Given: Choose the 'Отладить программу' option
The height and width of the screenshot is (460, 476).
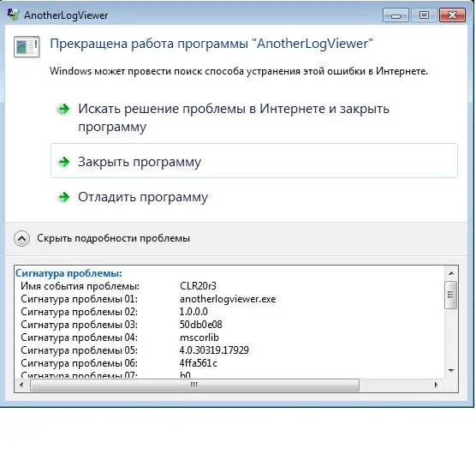Looking at the screenshot, I should pyautogui.click(x=254, y=197).
